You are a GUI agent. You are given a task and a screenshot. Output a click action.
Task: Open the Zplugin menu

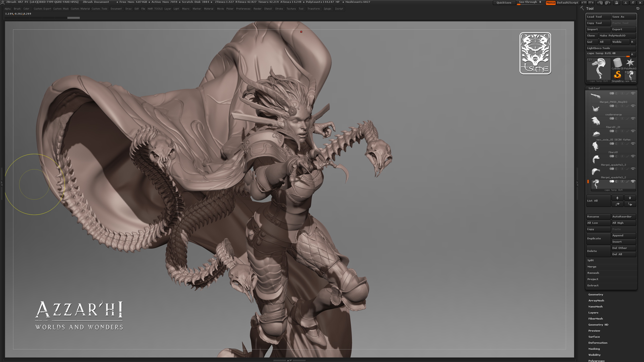tap(327, 9)
